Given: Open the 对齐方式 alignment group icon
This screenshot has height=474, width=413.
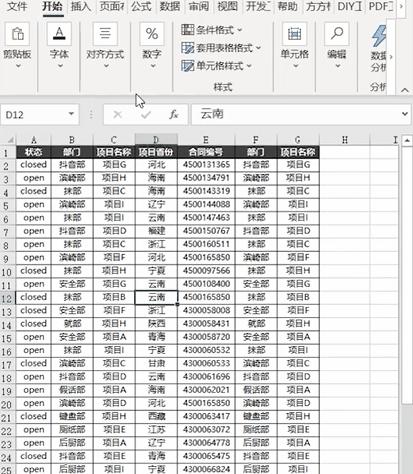Looking at the screenshot, I should tap(105, 34).
